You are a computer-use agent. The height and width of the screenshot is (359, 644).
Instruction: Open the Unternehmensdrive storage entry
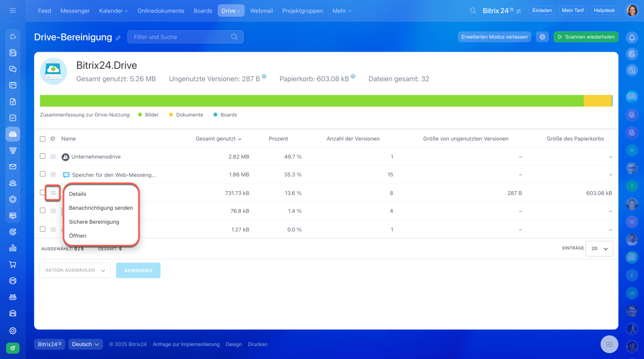coord(96,157)
